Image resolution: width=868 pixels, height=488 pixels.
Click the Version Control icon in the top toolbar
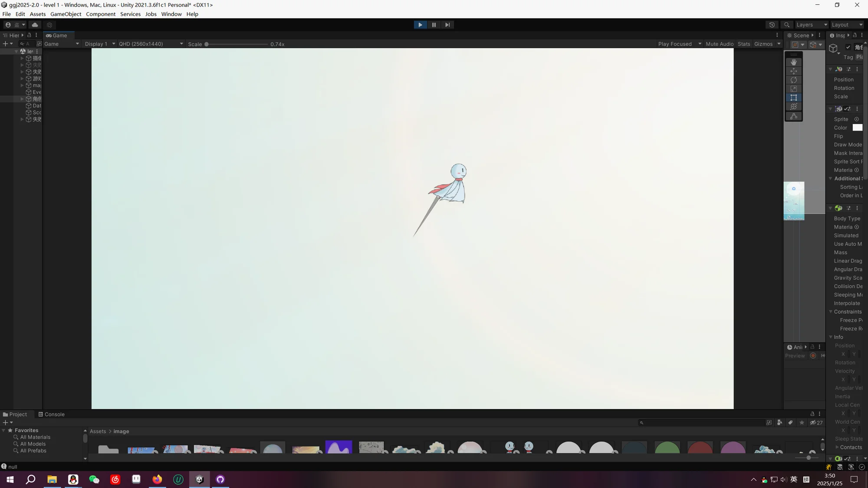[49, 25]
